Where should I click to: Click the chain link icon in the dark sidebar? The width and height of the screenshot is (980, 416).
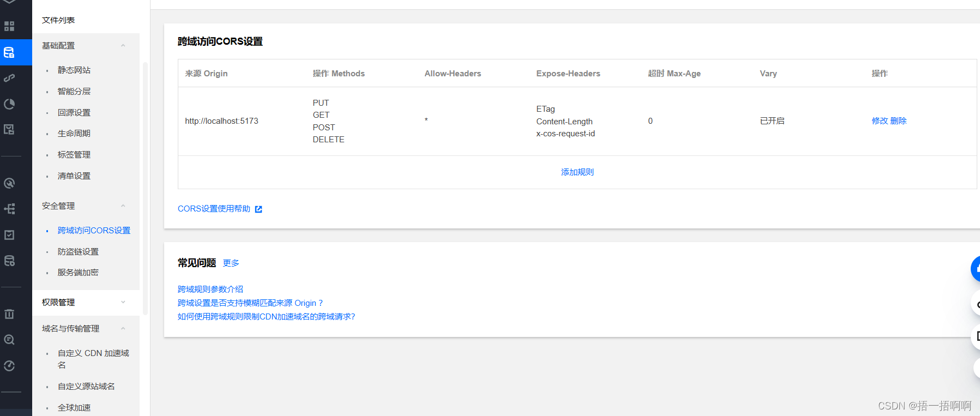tap(9, 78)
